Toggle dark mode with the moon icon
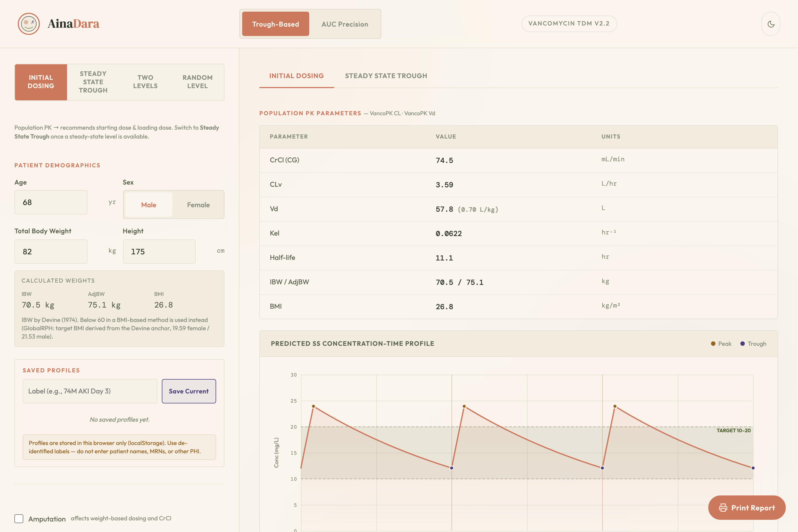 pyautogui.click(x=771, y=24)
